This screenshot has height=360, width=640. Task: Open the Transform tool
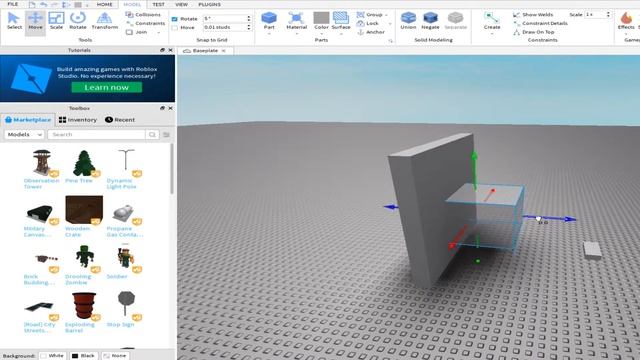pyautogui.click(x=104, y=20)
